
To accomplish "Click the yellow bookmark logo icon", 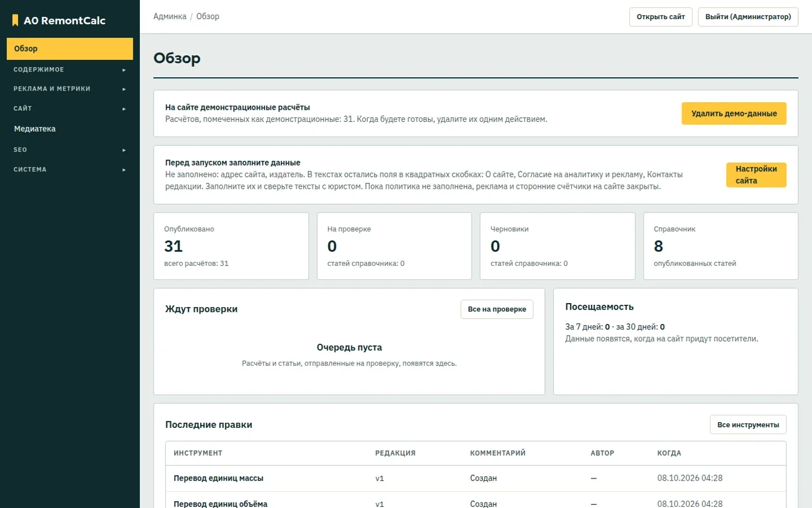I will point(15,20).
